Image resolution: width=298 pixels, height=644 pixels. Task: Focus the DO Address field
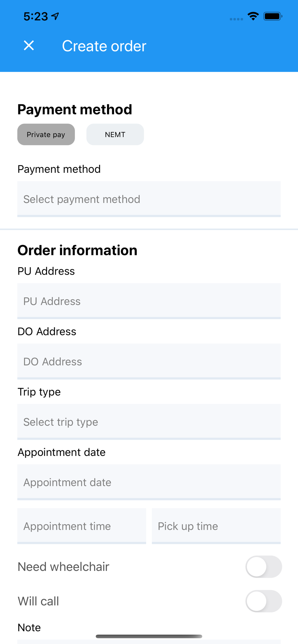pos(149,362)
